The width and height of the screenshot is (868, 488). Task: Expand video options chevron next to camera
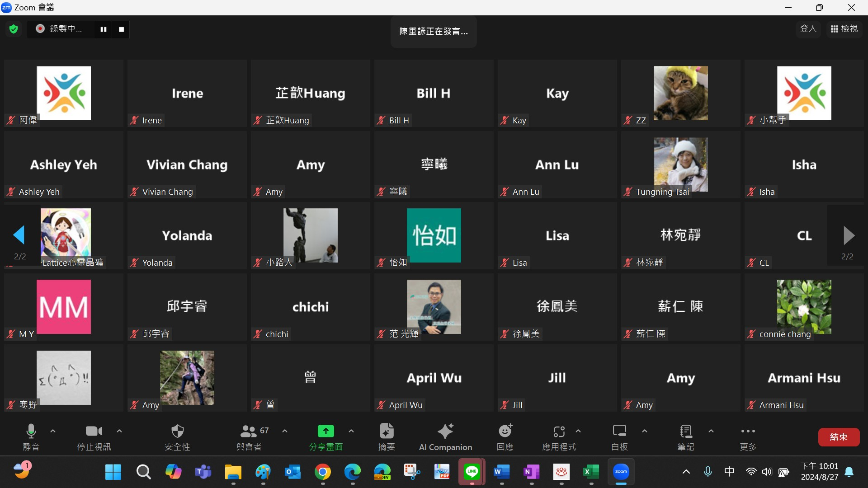point(119,431)
